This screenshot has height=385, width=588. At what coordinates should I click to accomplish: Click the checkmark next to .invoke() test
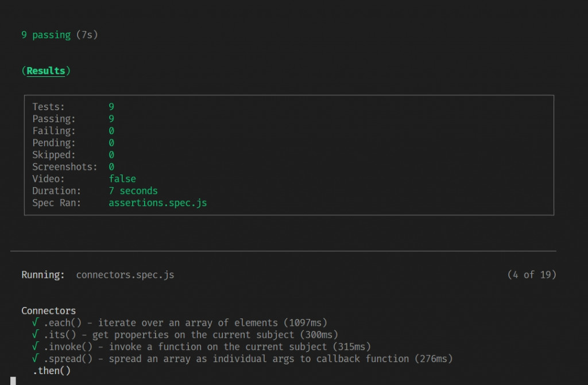pos(36,347)
